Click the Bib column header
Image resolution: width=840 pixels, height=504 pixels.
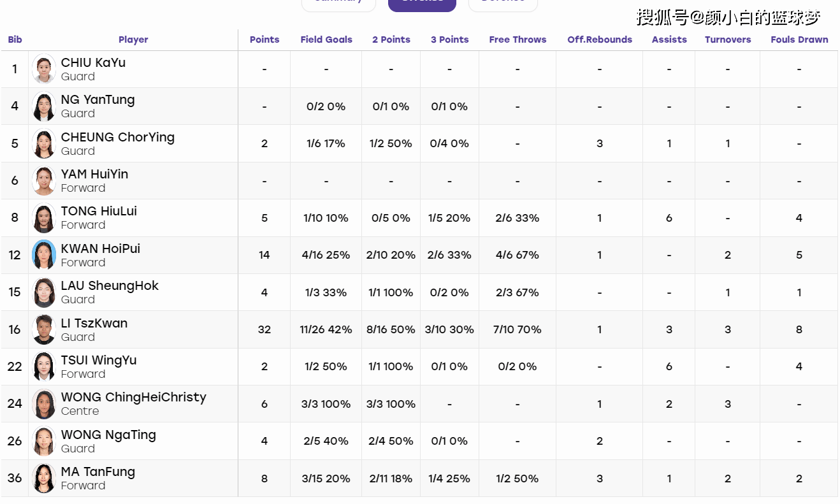coord(15,40)
